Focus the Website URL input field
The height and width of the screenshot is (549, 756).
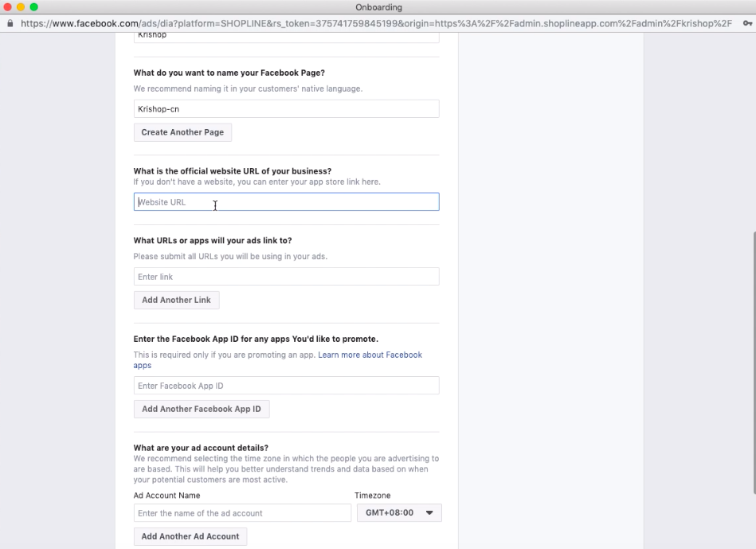(x=287, y=202)
